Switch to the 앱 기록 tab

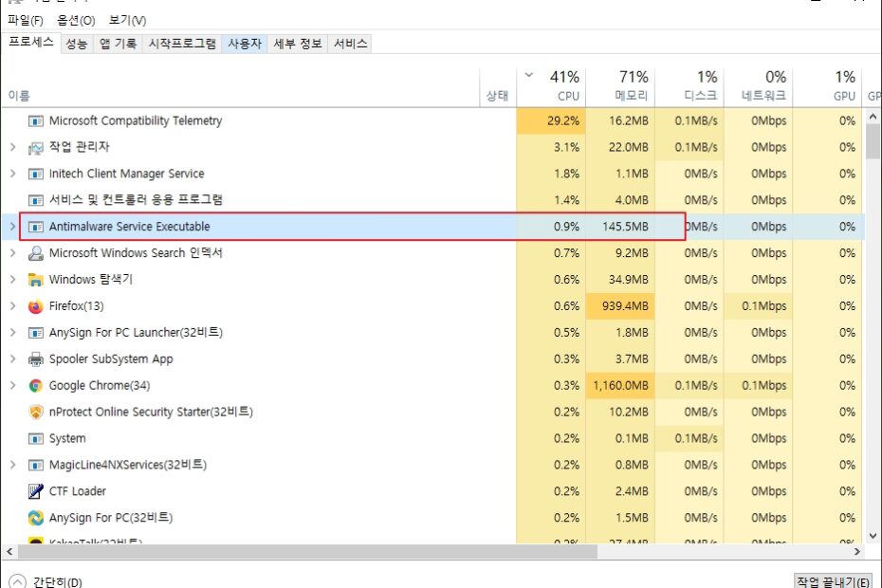(x=119, y=44)
